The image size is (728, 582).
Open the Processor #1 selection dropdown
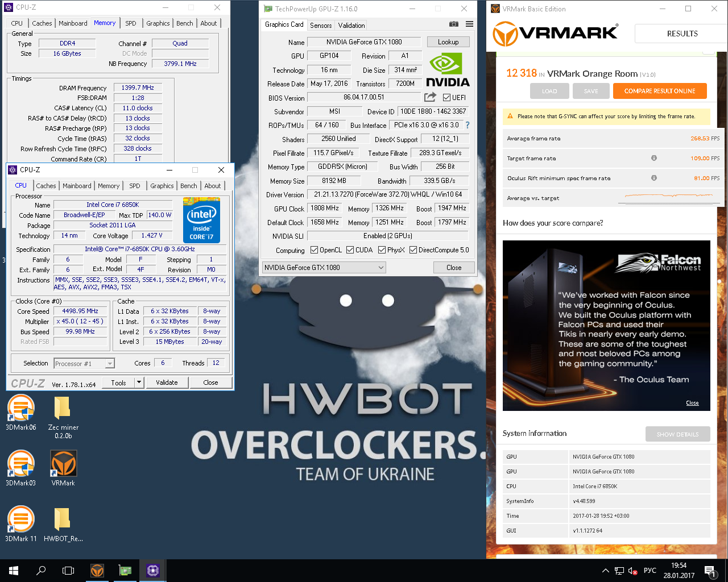coord(84,364)
